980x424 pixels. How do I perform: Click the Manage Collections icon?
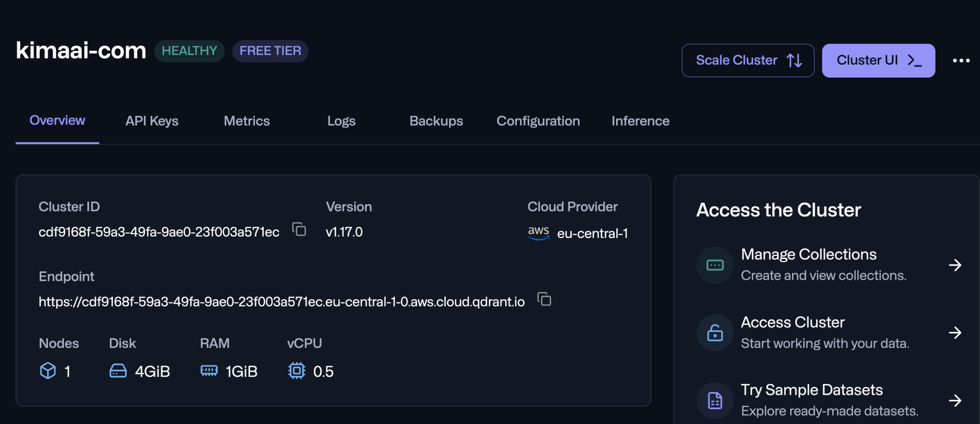tap(715, 265)
